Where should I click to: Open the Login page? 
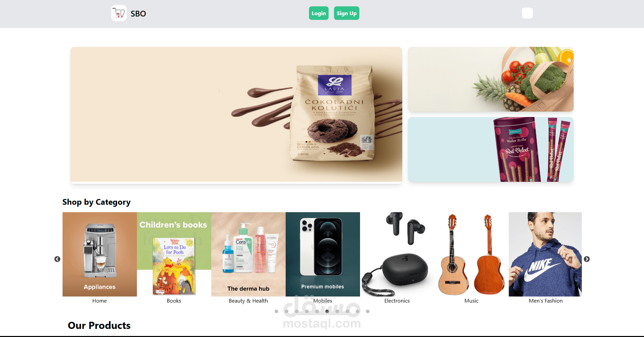[x=319, y=13]
